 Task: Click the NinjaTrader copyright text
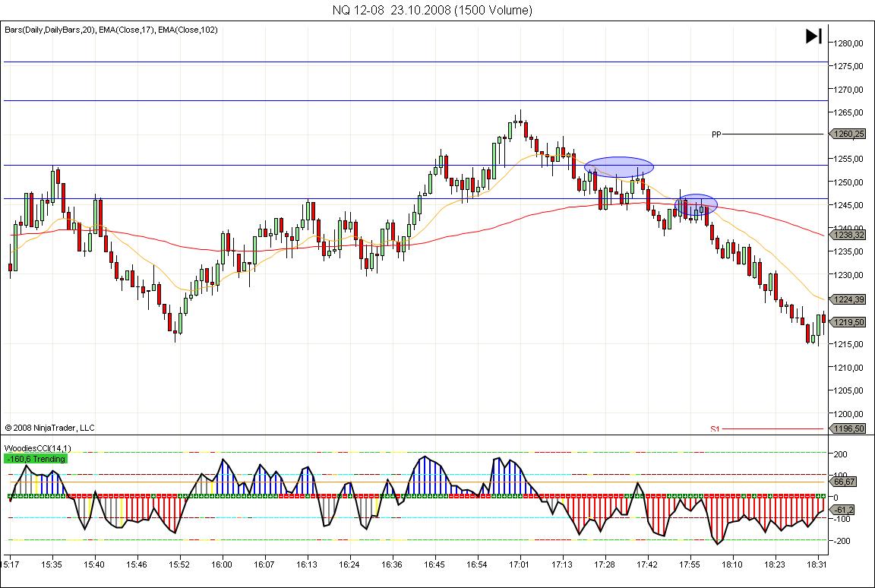click(x=49, y=428)
